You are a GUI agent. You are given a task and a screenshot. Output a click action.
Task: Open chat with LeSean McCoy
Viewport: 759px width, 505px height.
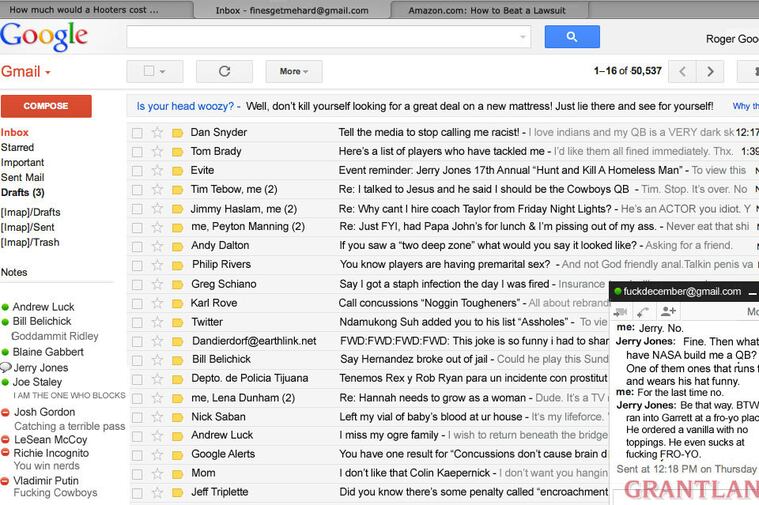(x=50, y=440)
